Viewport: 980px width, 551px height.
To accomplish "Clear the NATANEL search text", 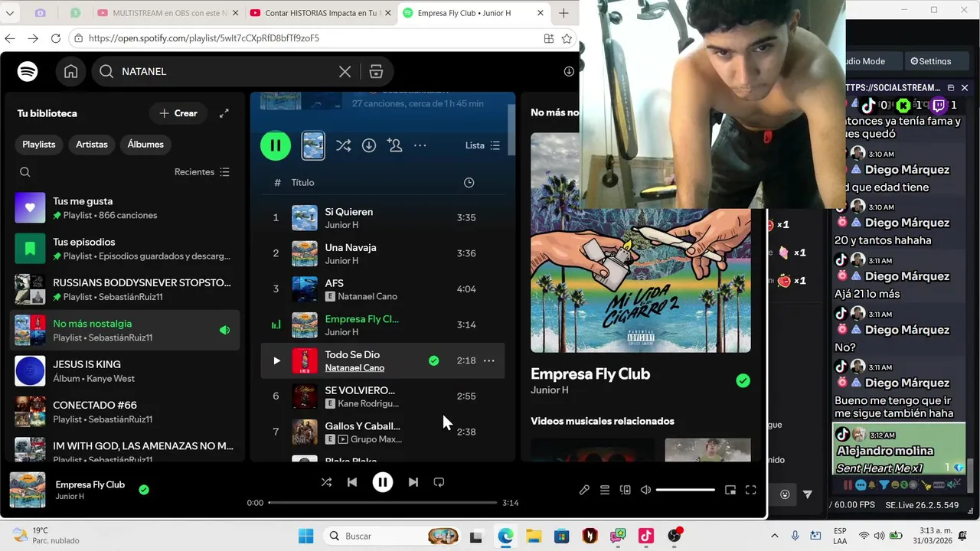I will pyautogui.click(x=345, y=71).
